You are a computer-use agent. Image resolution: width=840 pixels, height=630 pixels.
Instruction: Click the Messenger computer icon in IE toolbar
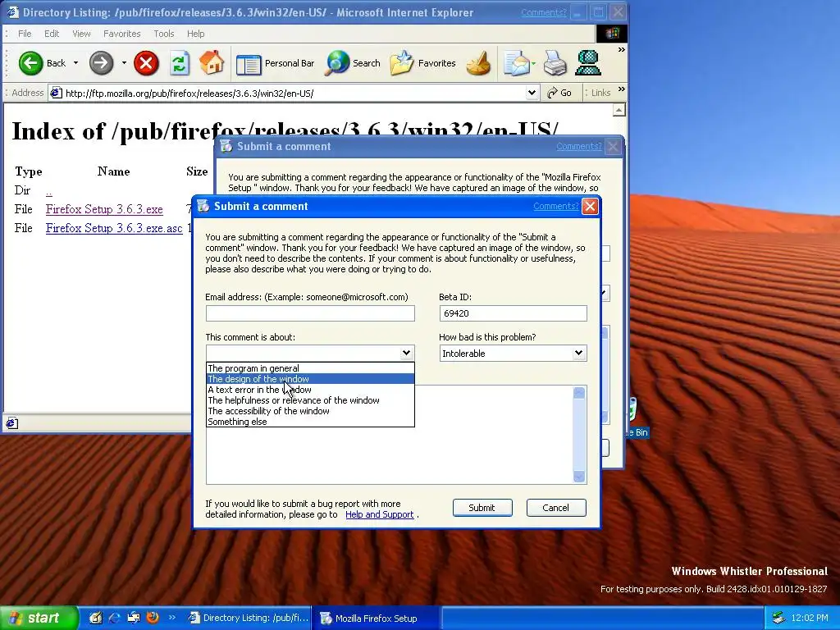pos(587,62)
